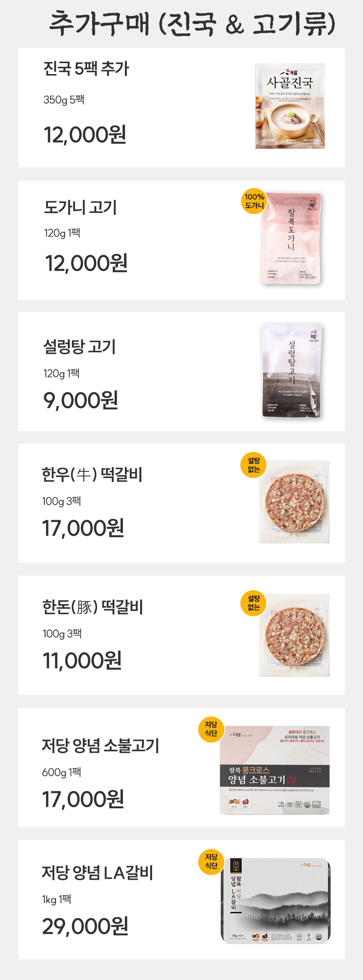Click the 양념 소불고기 package image
The height and width of the screenshot is (980, 363).
[274, 770]
